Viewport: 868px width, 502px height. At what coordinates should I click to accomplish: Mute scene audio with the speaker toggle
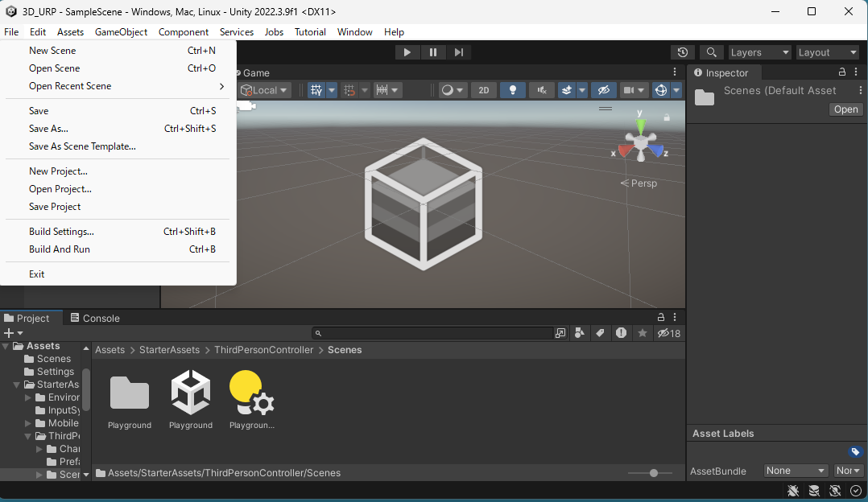(x=542, y=90)
